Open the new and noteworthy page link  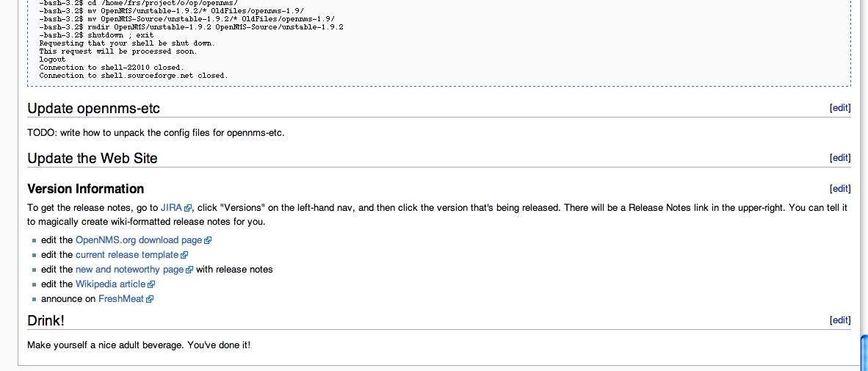129,270
